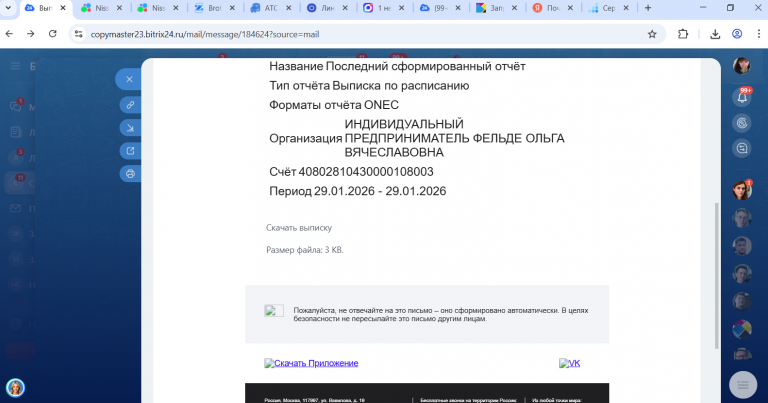Click the Скачать Приложение link
Screen dimensions: 768x403
click(x=311, y=363)
